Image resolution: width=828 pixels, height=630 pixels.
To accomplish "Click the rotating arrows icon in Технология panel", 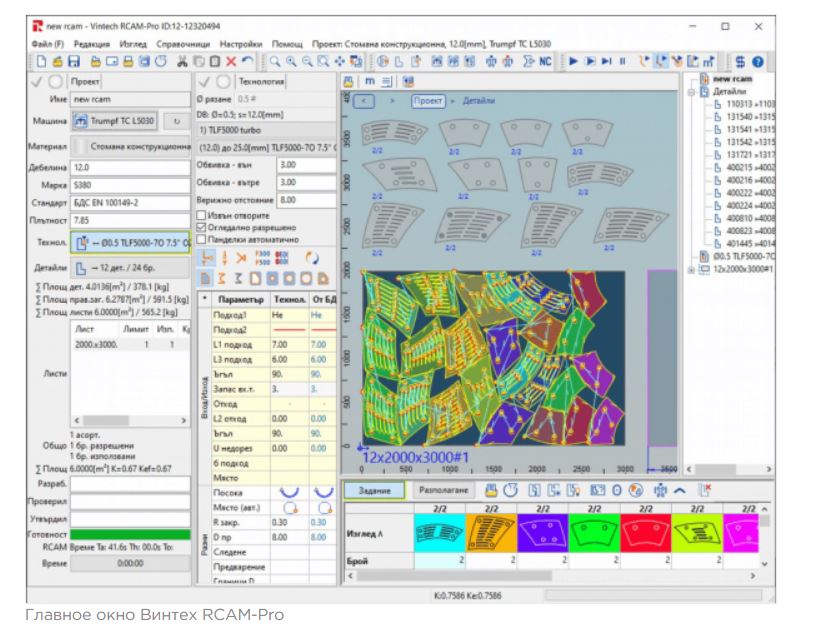I will coord(312,258).
